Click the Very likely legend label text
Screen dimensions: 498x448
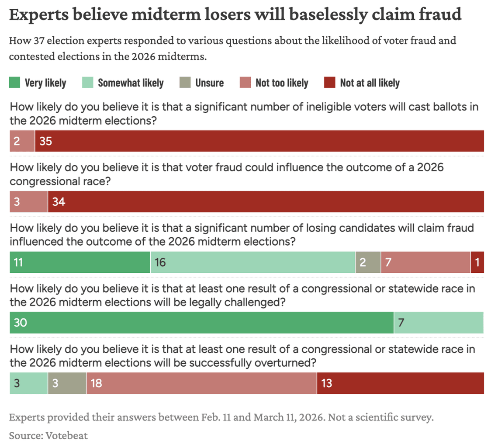pyautogui.click(x=45, y=83)
